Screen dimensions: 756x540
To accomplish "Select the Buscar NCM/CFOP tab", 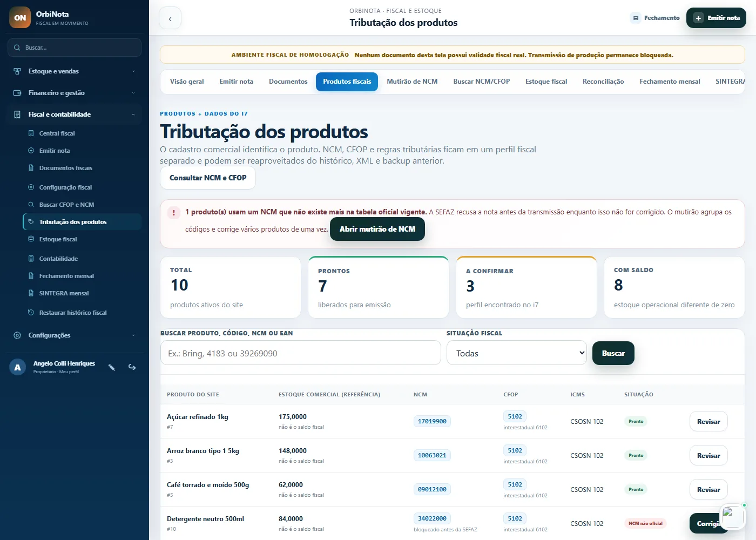I will 482,82.
